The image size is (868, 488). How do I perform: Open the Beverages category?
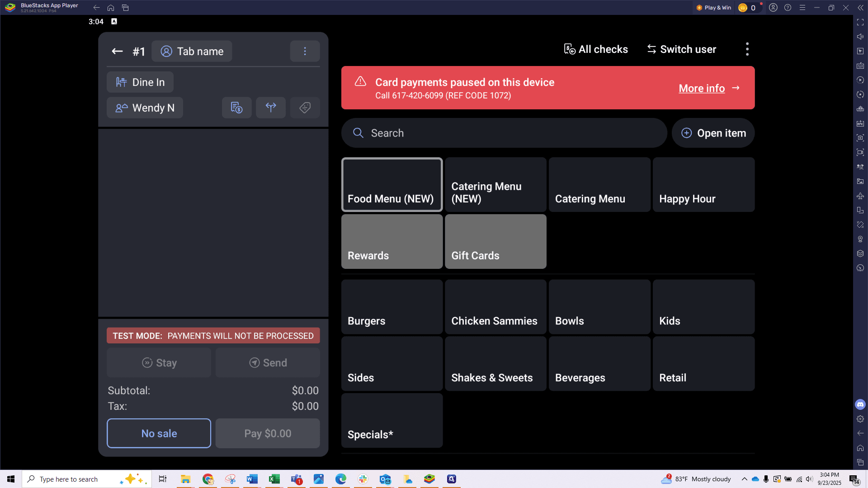pyautogui.click(x=599, y=364)
